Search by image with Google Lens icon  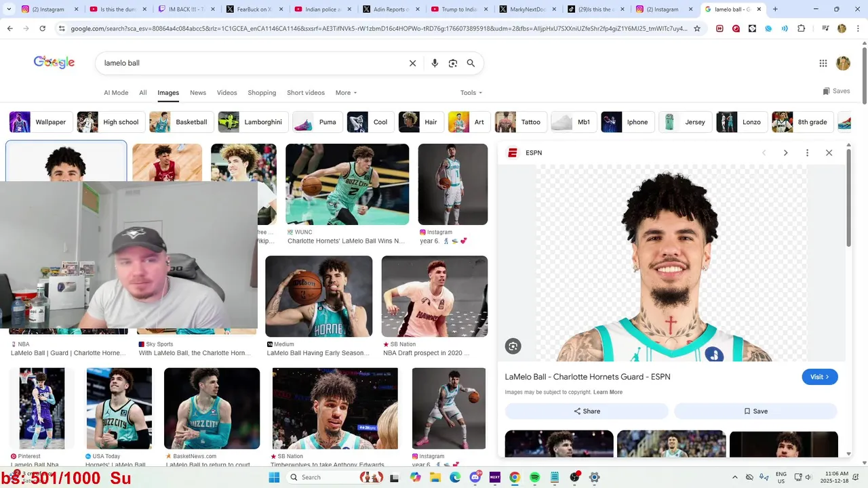pos(453,63)
